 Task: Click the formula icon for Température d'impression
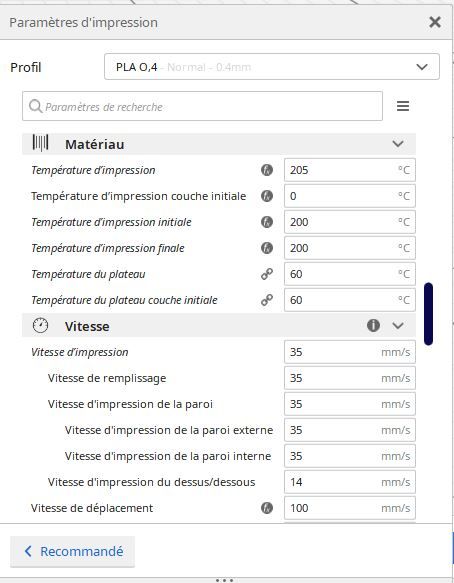(x=267, y=170)
